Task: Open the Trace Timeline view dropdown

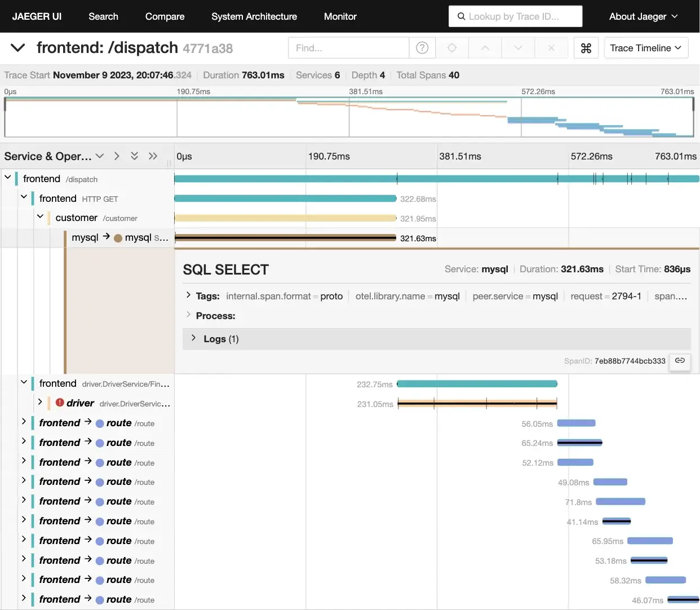Action: (x=645, y=48)
